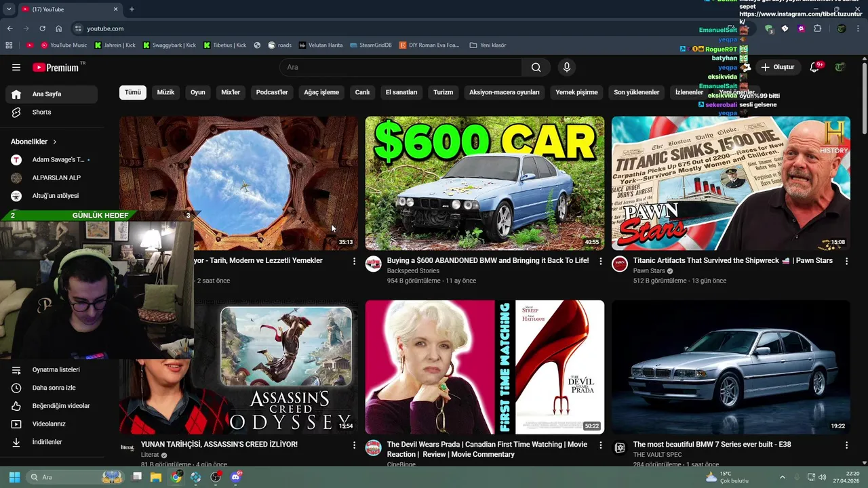Open Ana Sayfa in sidebar

pos(52,94)
